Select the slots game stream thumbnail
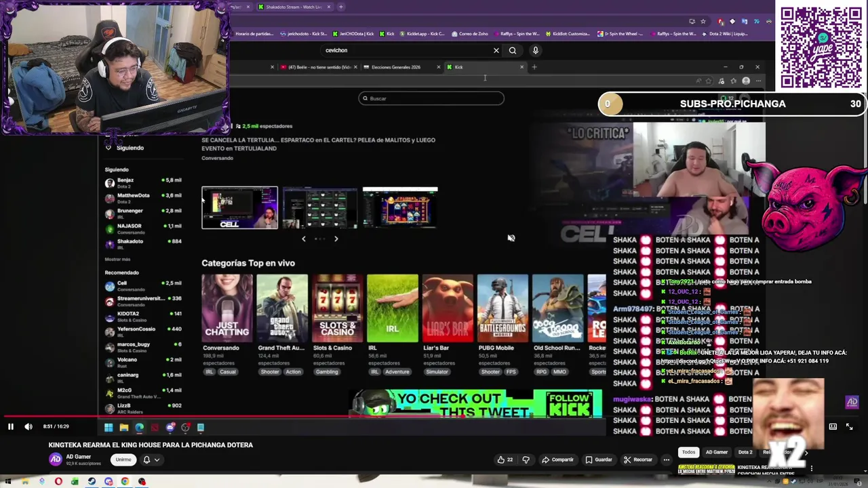Screen dimensions: 868x488 [x=400, y=207]
